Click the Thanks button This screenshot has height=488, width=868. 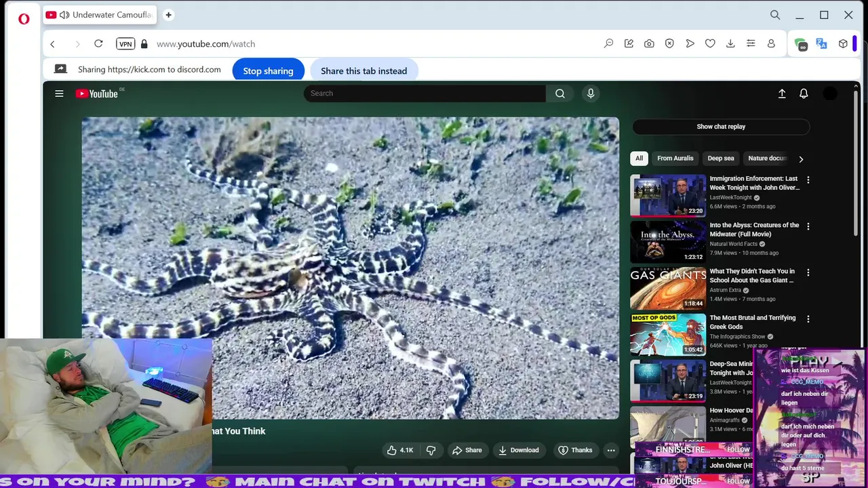[575, 450]
